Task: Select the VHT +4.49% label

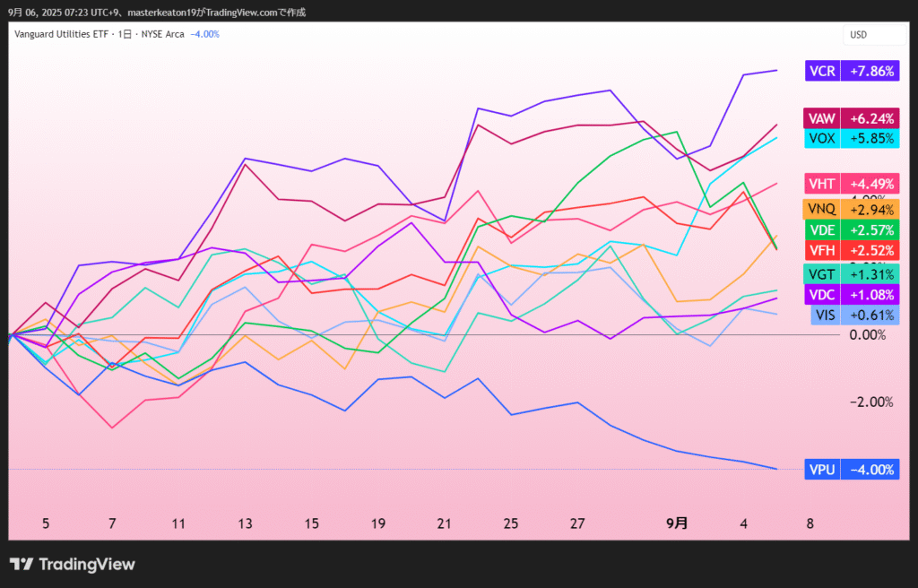Action: pos(852,184)
